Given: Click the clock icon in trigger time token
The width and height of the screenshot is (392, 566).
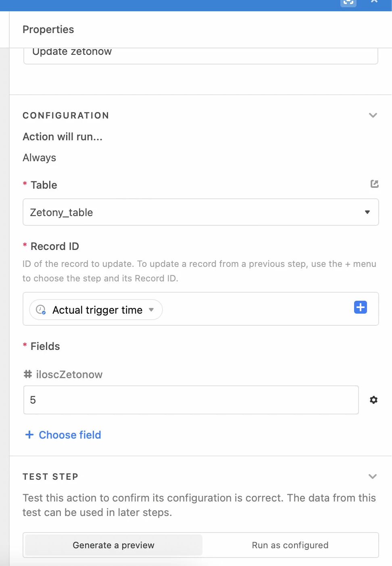Looking at the screenshot, I should click(41, 310).
